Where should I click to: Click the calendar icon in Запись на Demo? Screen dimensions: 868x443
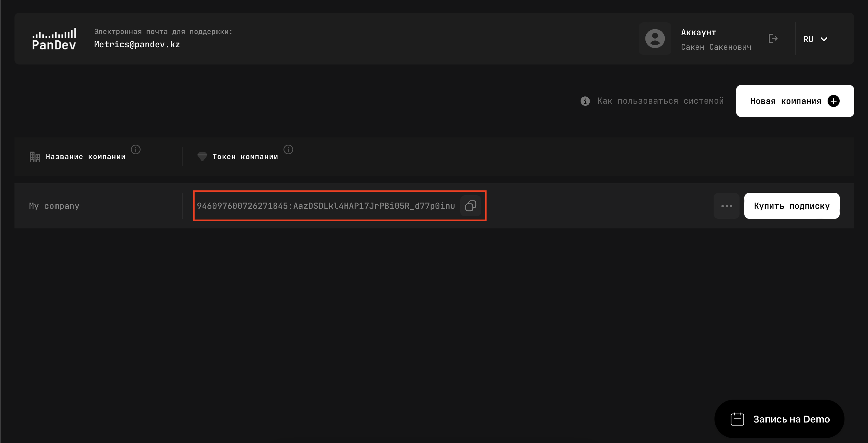[x=737, y=419]
